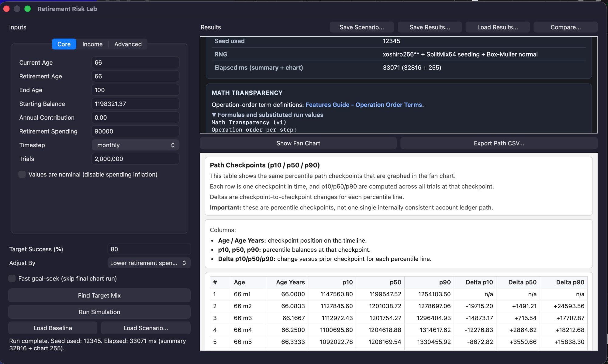Open the Compare dialog

point(565,27)
